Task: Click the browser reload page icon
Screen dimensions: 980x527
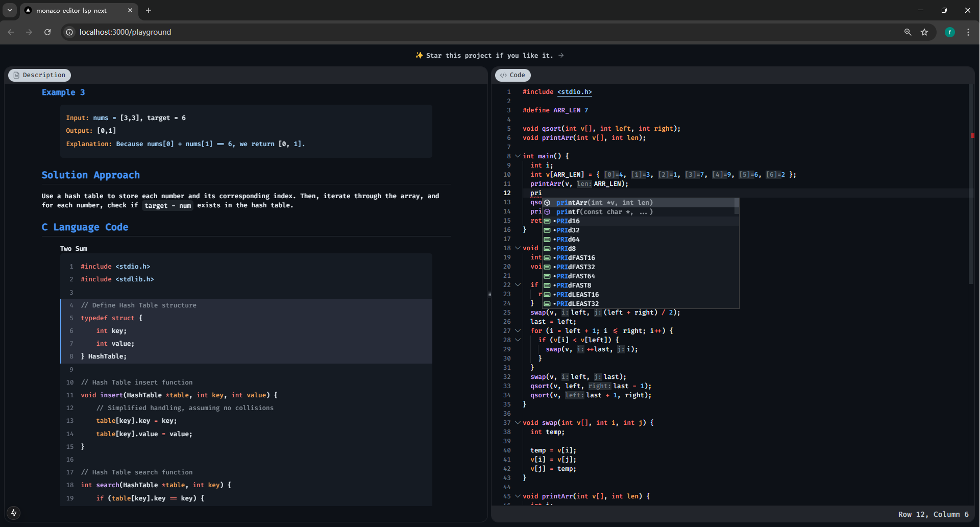Action: point(47,32)
